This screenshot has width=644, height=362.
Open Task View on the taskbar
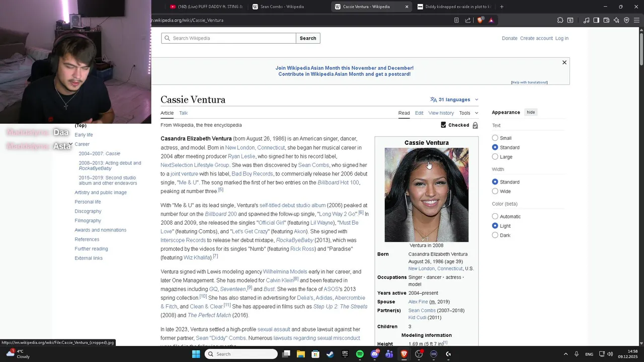[286, 354]
